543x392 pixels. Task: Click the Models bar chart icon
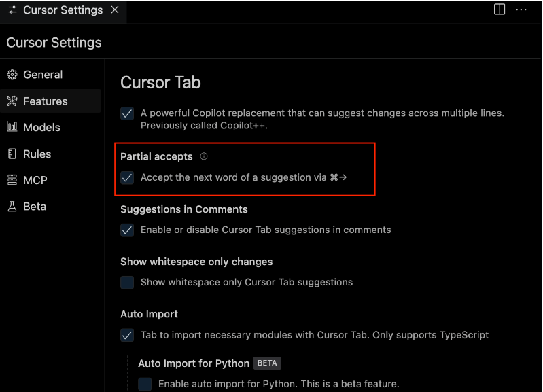(12, 127)
